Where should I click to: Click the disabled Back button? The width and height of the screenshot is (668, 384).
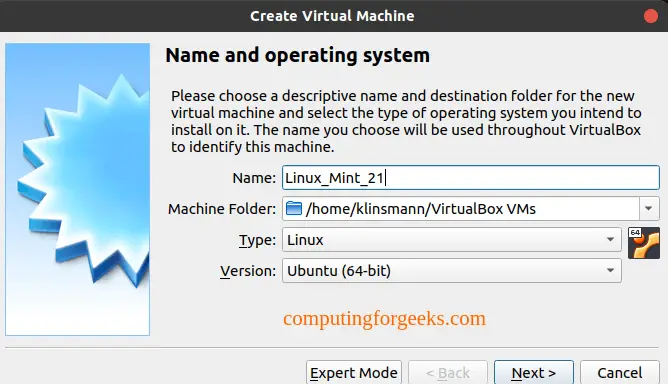[x=448, y=372]
